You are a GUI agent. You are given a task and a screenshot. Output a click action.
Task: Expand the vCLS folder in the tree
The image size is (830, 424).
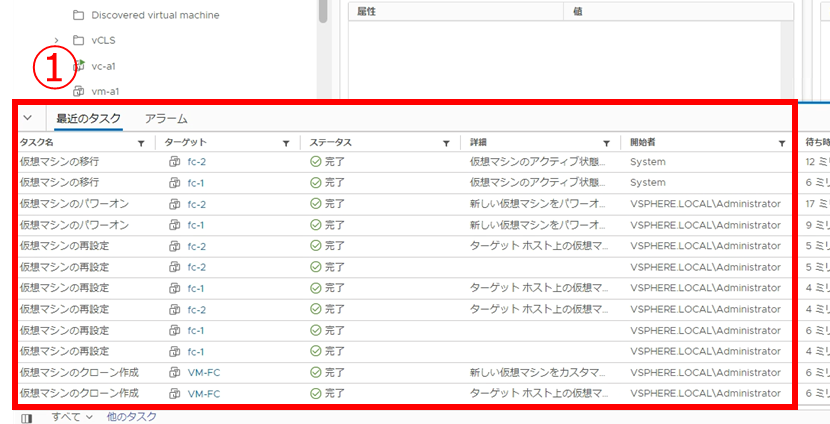coord(57,40)
